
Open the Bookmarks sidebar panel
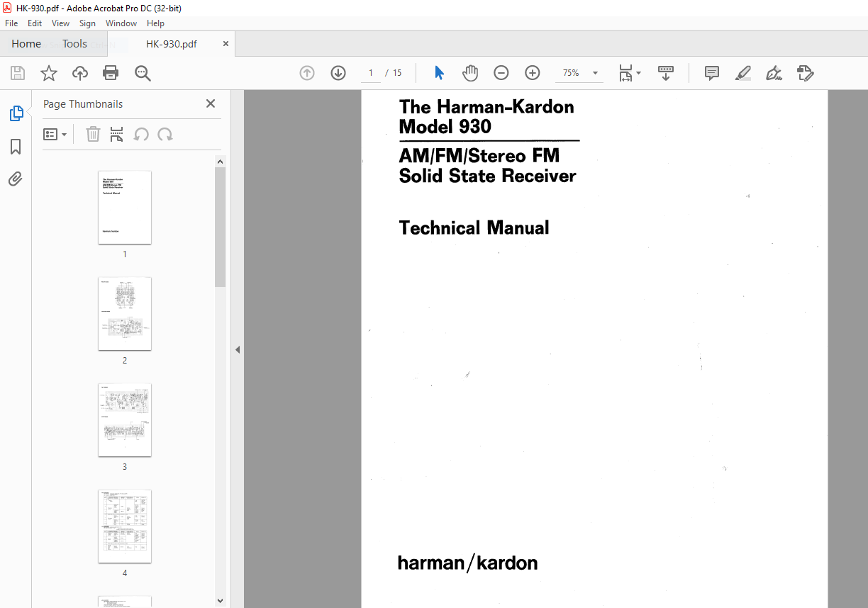coord(16,147)
